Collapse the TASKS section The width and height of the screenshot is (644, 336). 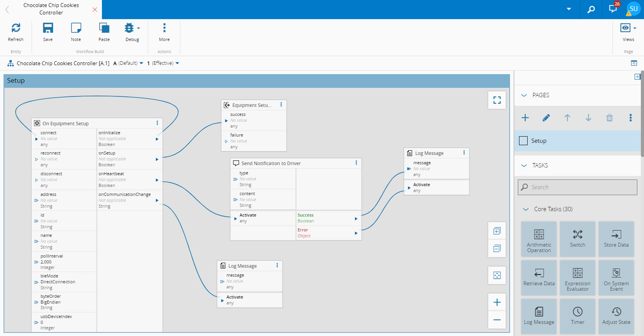pyautogui.click(x=524, y=165)
